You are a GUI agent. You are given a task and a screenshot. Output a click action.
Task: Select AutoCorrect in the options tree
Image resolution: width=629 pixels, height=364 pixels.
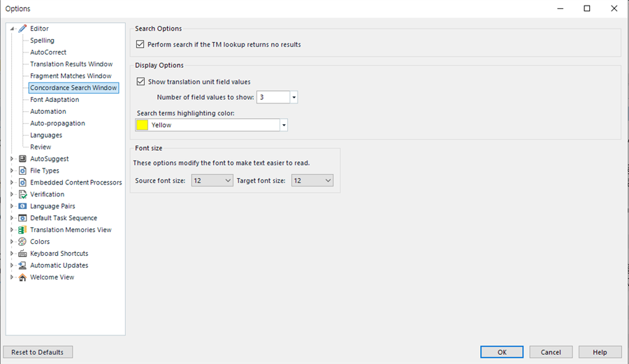(48, 52)
